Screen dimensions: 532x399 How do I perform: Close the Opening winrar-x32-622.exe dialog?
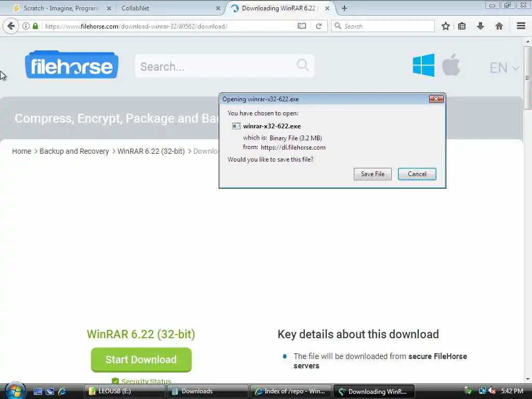[436, 99]
